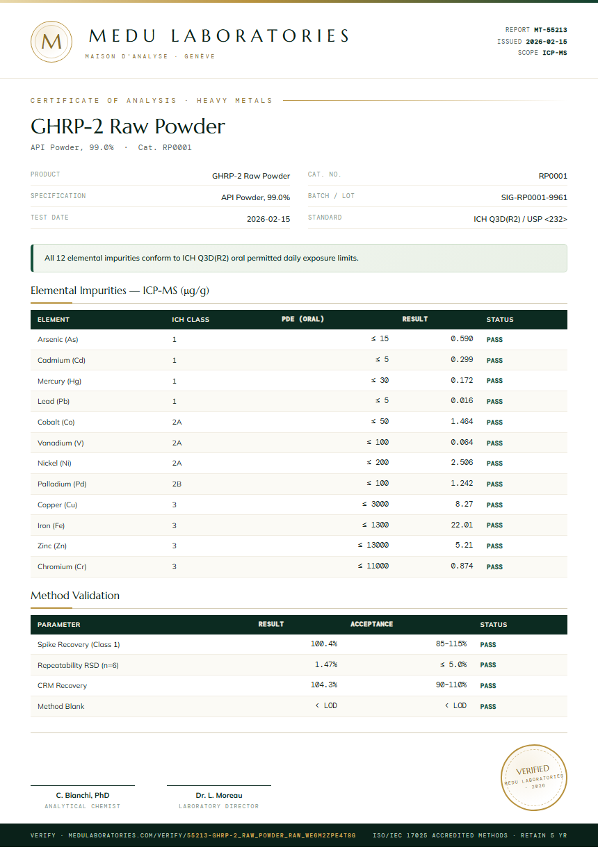Select the Cadmium result 0.299
The height and width of the screenshot is (868, 598).
(x=462, y=360)
